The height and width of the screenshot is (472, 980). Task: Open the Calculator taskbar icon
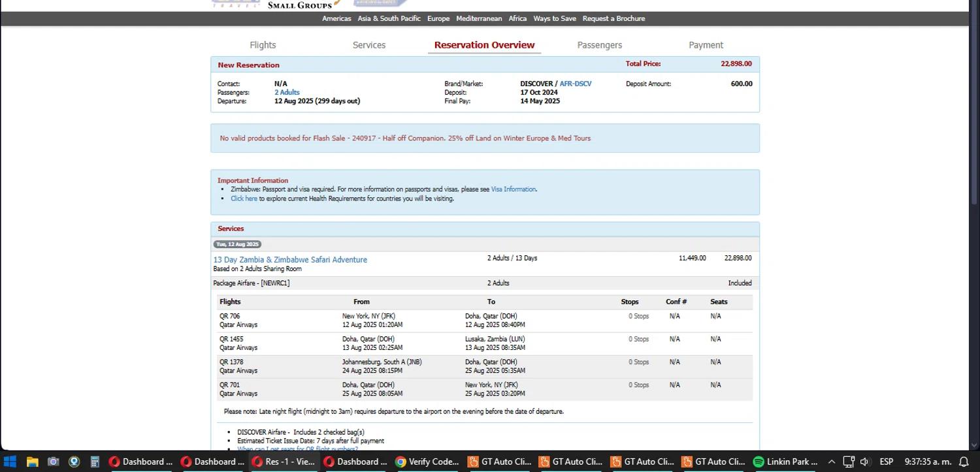click(95, 462)
